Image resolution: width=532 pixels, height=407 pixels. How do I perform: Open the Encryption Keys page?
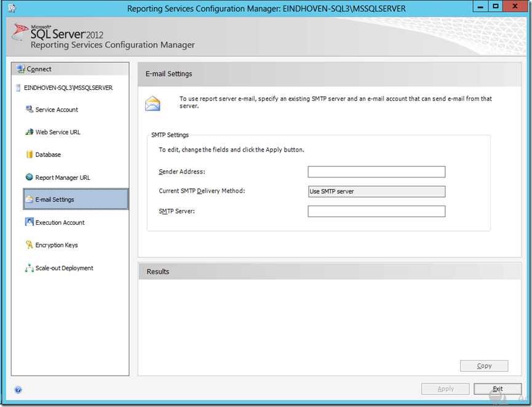coord(57,245)
